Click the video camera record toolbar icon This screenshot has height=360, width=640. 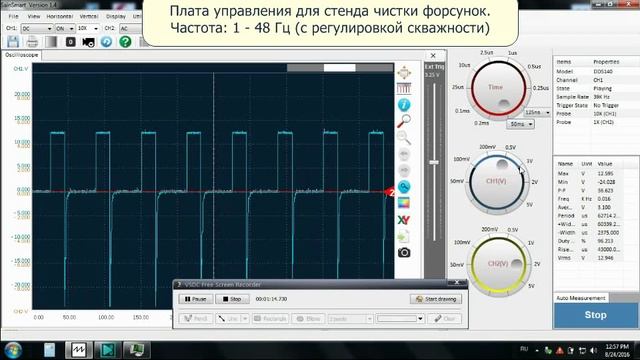(x=88, y=42)
